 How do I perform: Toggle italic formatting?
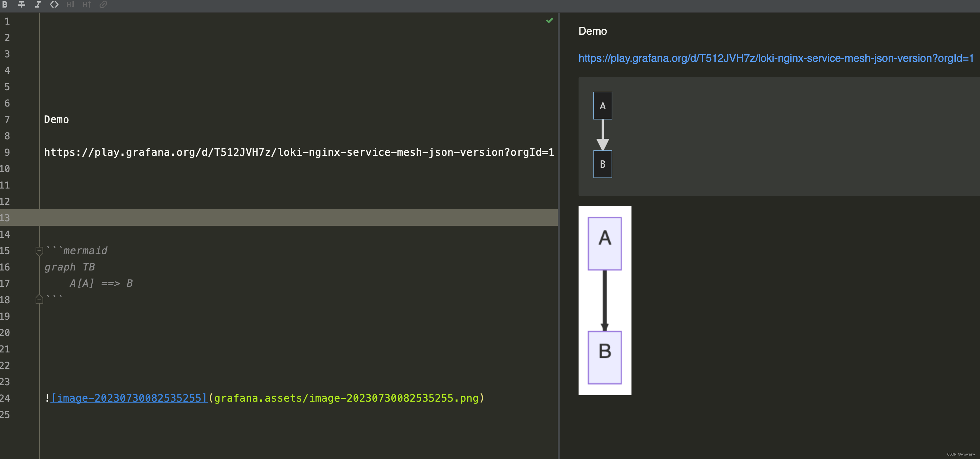38,4
